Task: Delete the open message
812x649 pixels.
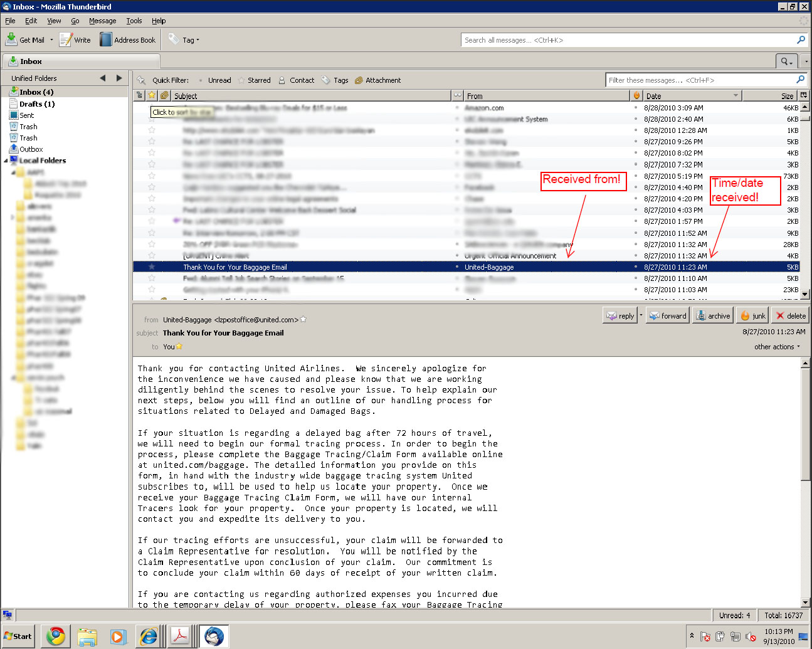Action: tap(790, 315)
